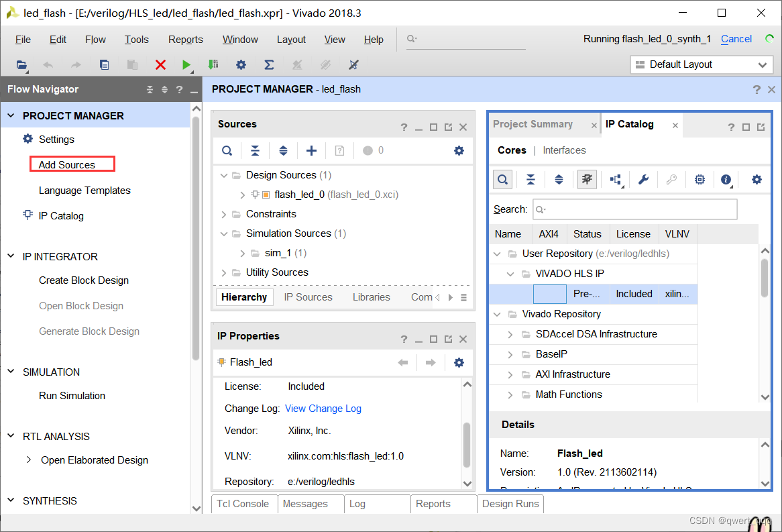Click Flow Navigator vertical scrollbar
The image size is (782, 532).
point(196,240)
